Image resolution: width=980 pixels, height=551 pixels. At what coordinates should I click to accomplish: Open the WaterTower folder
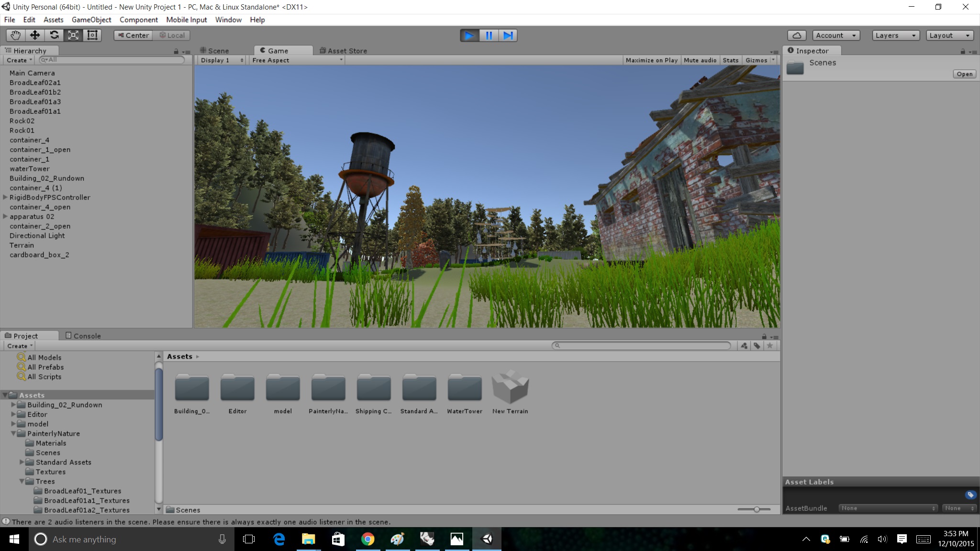point(464,387)
